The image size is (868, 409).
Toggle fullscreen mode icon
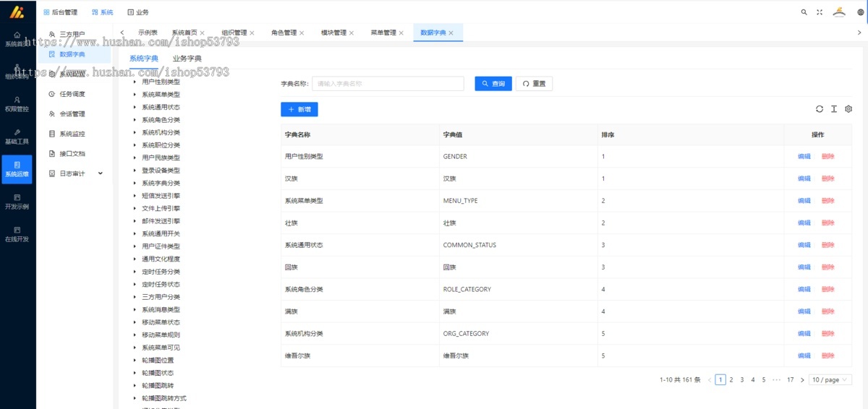click(820, 12)
